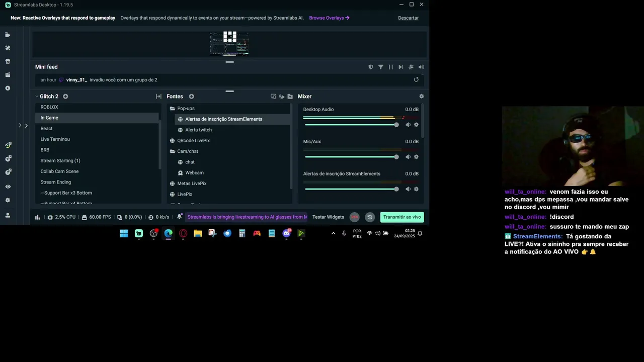Add a new source next to Fontes
644x362 pixels.
[x=191, y=97]
